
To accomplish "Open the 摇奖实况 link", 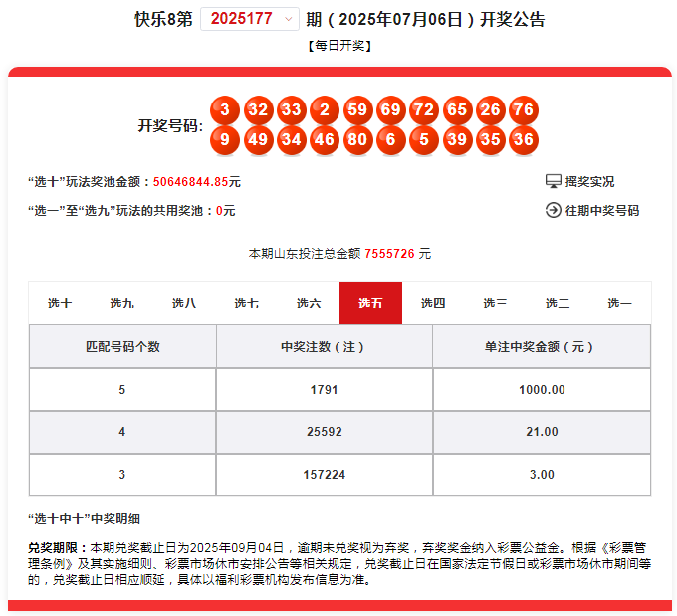I will (589, 182).
